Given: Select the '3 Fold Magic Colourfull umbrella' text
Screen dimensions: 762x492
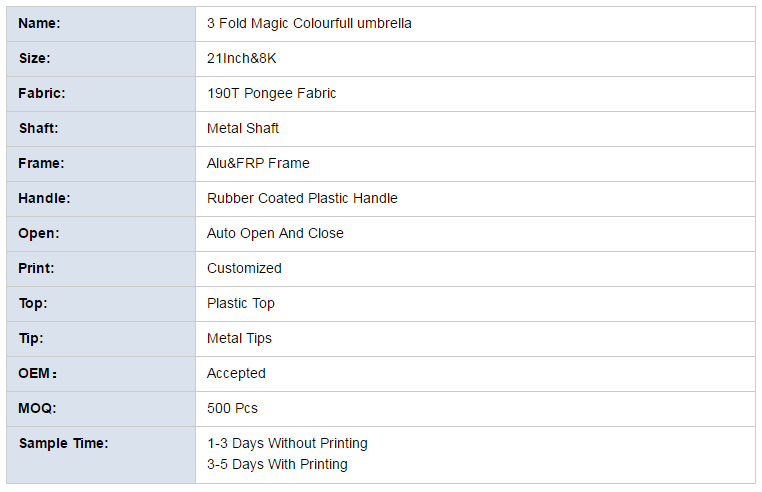Looking at the screenshot, I should pos(309,23).
